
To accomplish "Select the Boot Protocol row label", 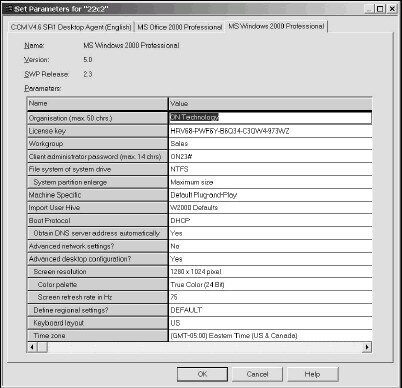I will point(97,220).
